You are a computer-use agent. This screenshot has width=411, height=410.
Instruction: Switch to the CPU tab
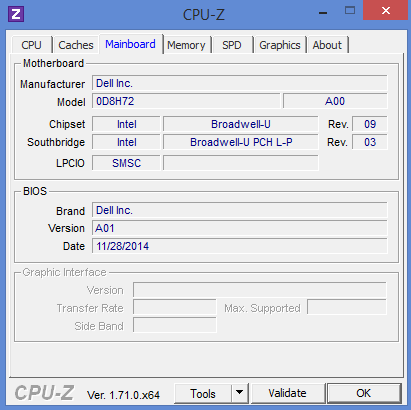(x=32, y=45)
